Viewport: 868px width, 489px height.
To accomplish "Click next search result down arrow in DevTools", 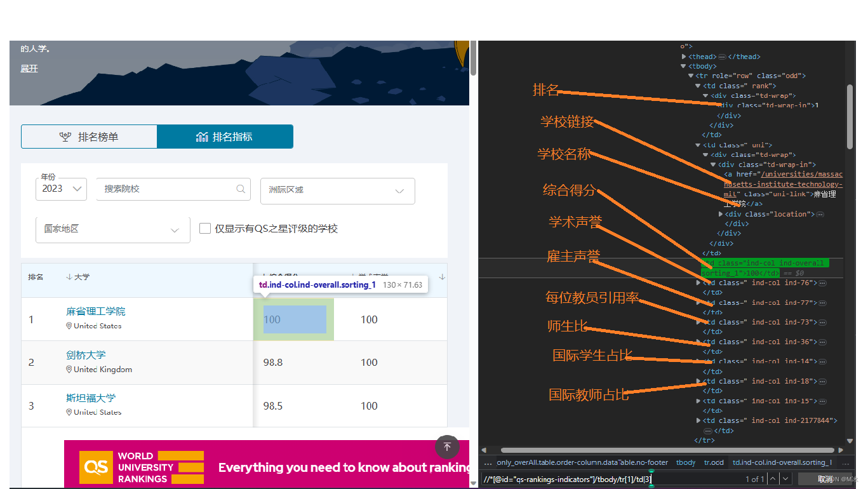I will click(x=786, y=479).
